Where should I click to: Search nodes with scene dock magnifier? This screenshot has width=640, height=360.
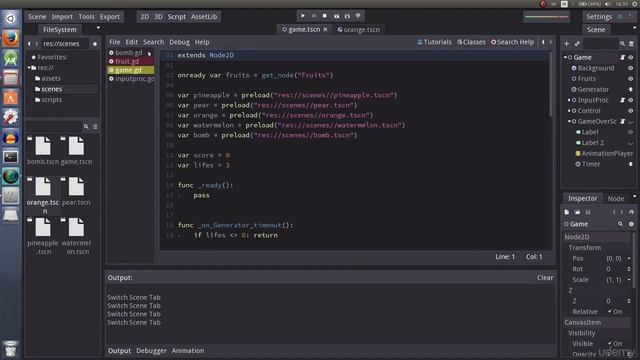(622, 43)
